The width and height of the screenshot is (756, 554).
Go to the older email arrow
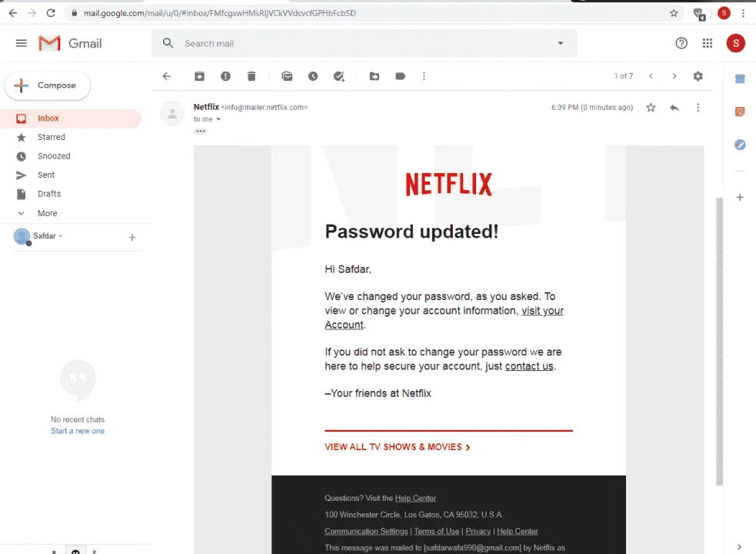tap(674, 76)
